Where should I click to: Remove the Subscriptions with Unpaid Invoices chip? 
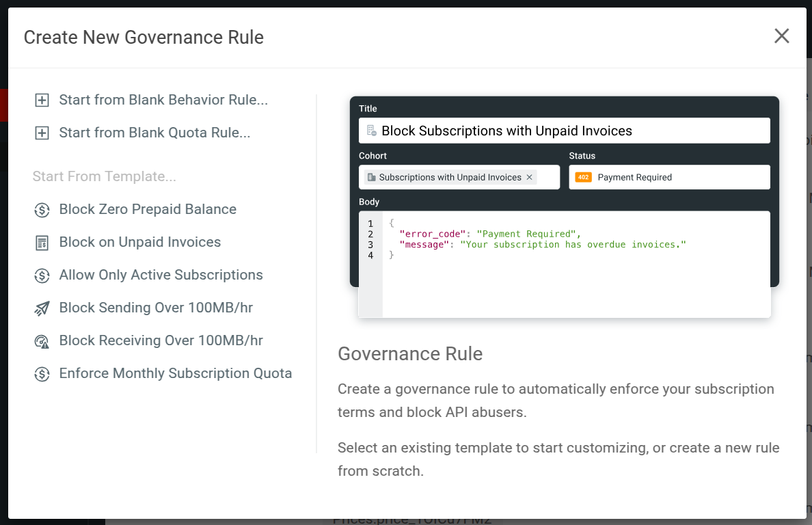coord(529,176)
